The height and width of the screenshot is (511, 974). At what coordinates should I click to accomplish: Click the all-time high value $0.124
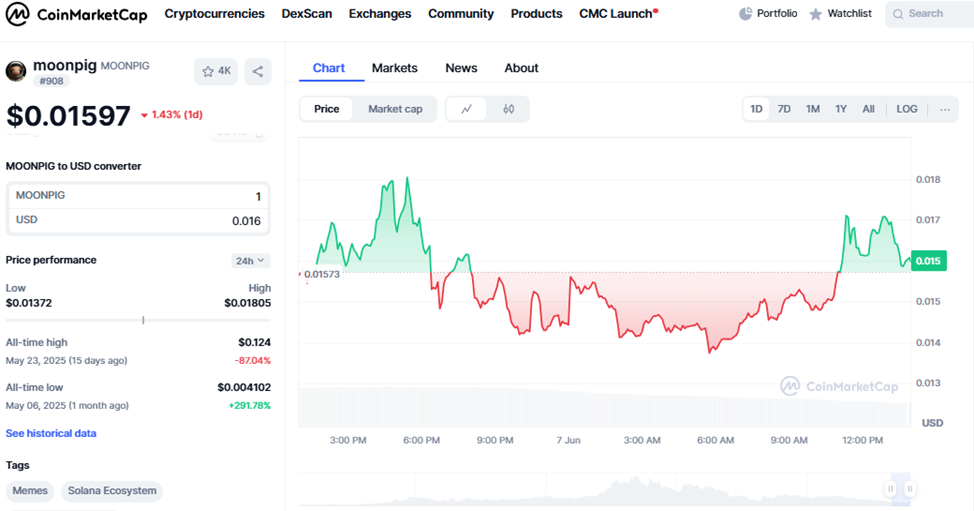pyautogui.click(x=255, y=343)
